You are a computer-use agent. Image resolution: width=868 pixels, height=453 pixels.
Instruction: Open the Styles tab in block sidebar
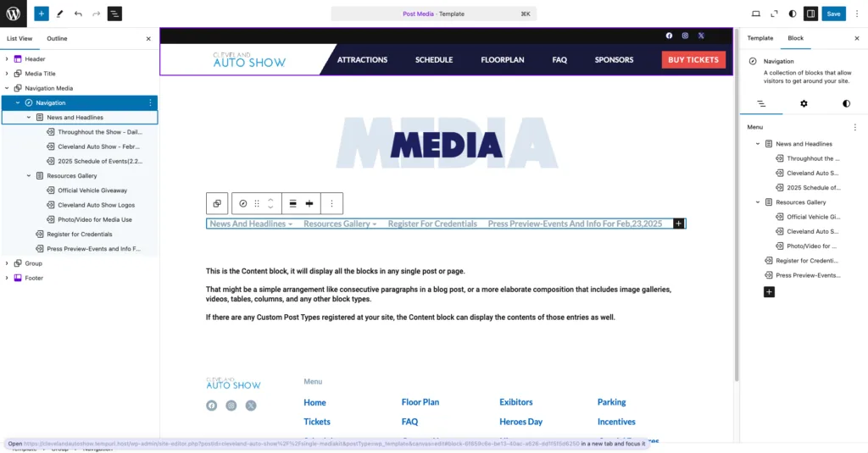point(846,103)
